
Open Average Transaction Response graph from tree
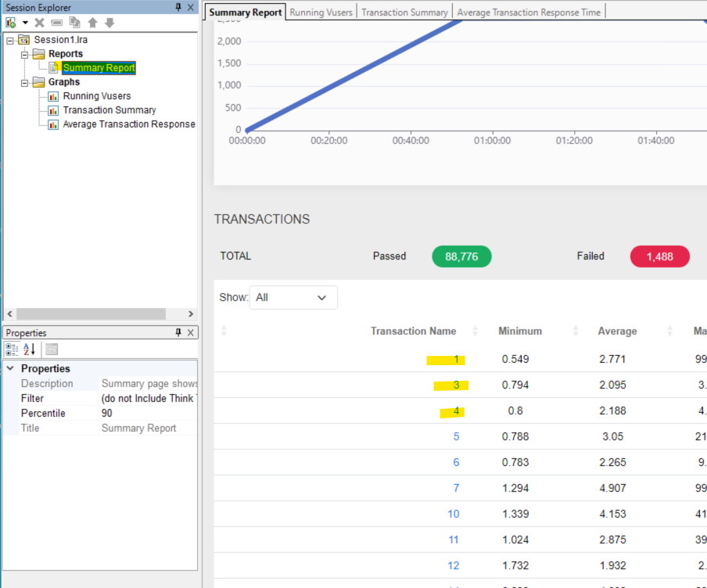tap(129, 124)
